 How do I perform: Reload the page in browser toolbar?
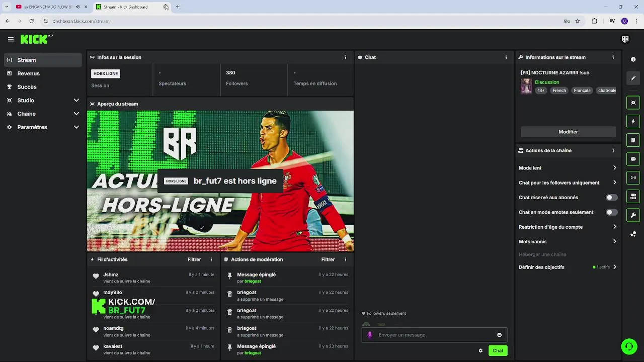pos(31,21)
